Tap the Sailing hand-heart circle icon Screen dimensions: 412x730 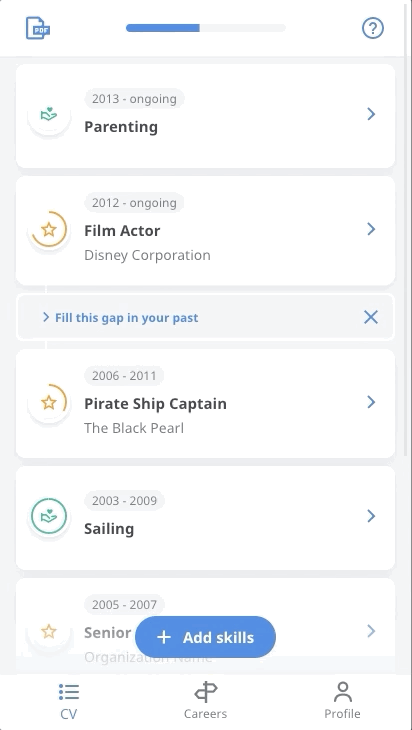click(x=49, y=516)
